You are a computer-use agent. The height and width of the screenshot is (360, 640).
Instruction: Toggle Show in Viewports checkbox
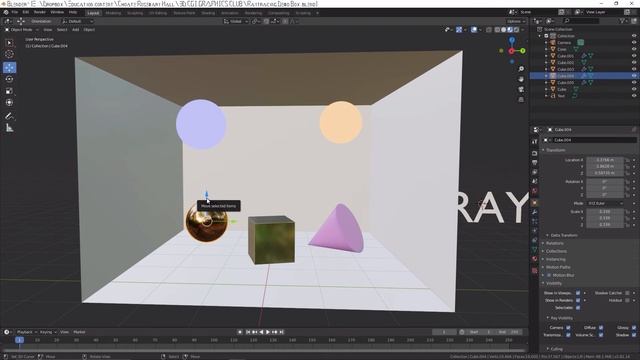578,293
